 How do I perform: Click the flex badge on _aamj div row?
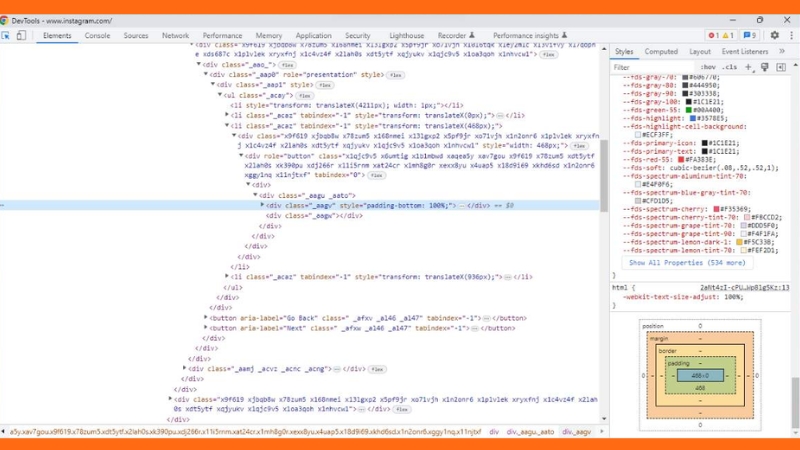click(377, 369)
